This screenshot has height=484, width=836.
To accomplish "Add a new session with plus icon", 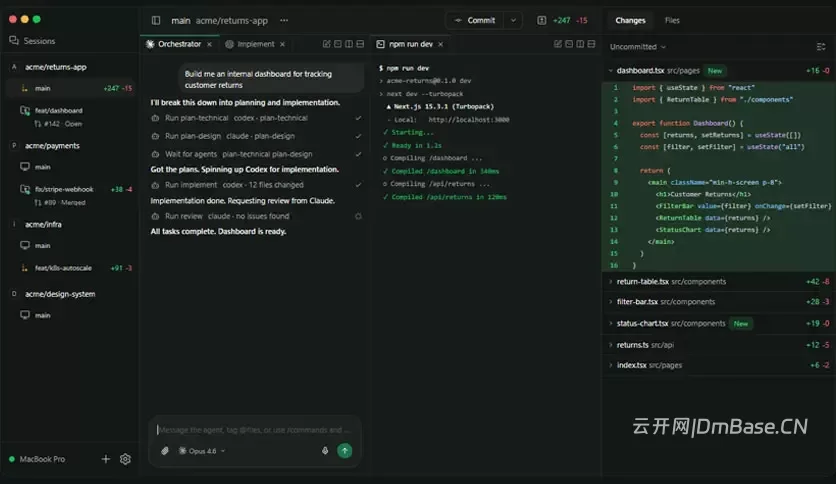I will click(106, 459).
